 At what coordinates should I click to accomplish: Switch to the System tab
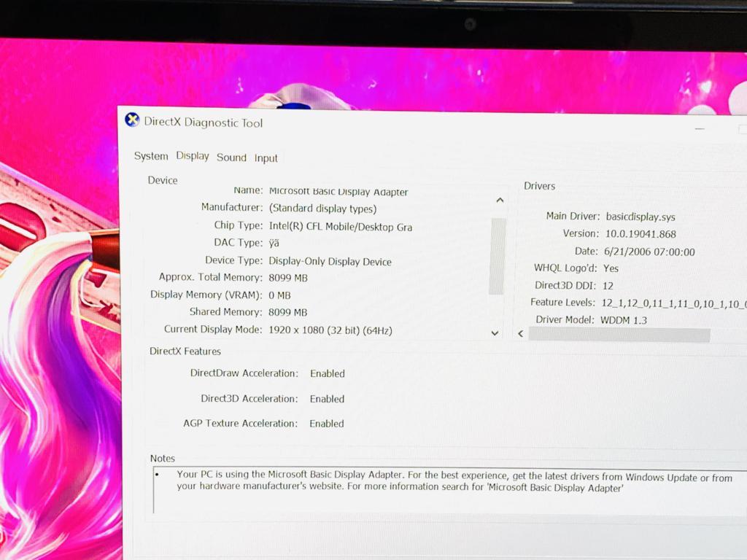click(151, 156)
